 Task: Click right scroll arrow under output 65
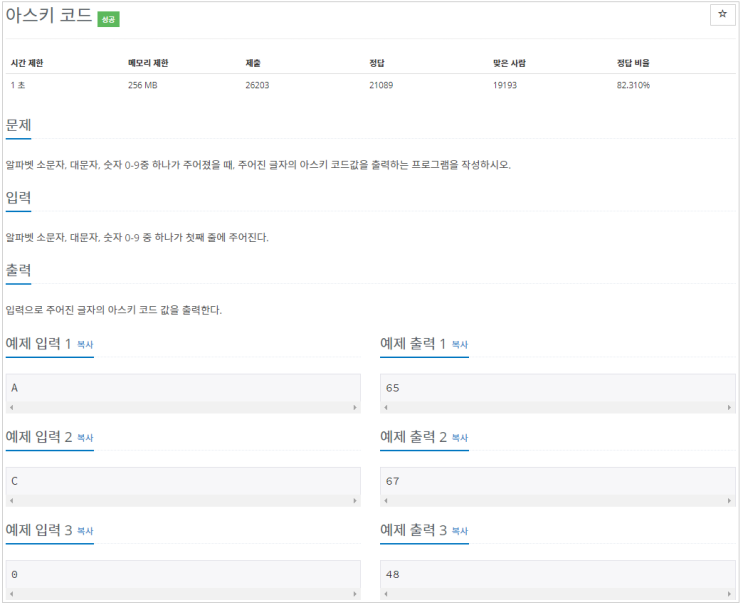pyautogui.click(x=729, y=407)
